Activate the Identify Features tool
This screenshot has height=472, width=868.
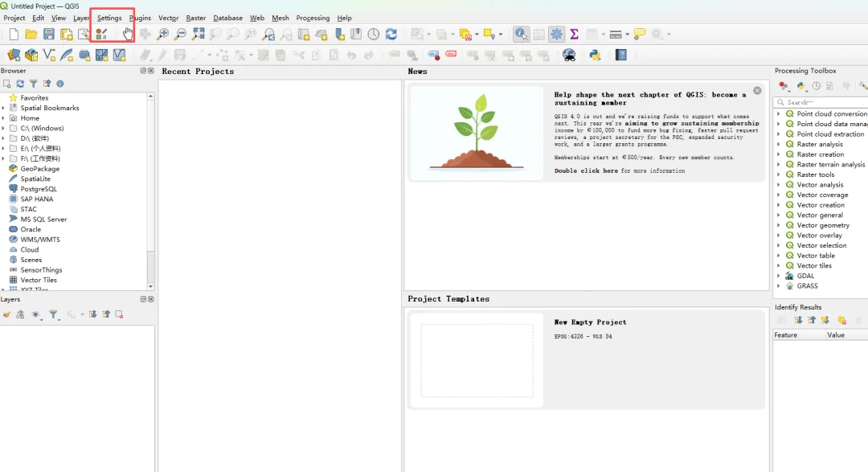[x=521, y=35]
